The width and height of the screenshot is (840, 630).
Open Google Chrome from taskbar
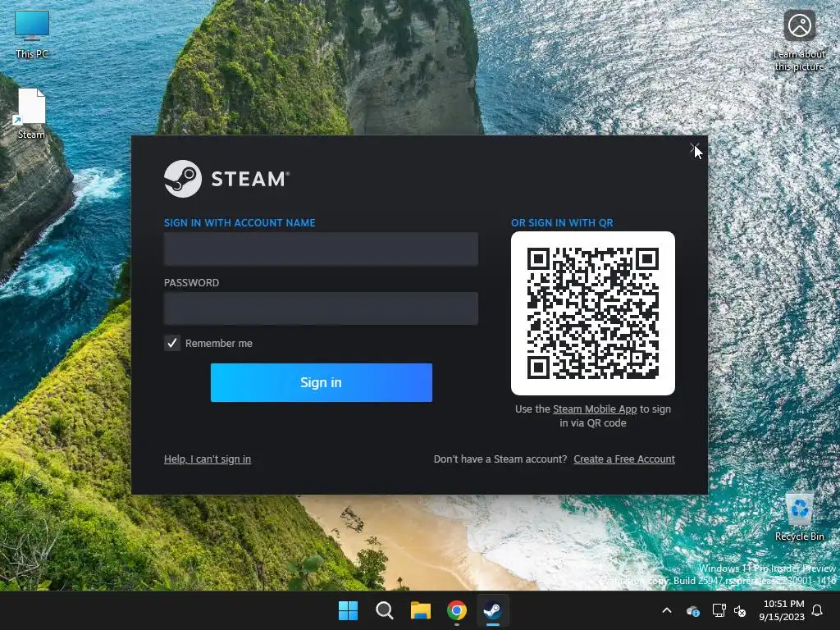(x=456, y=610)
